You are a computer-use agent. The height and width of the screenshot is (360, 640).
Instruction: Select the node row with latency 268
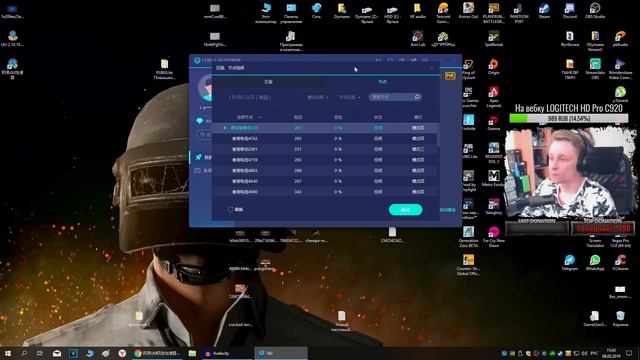pos(324,170)
